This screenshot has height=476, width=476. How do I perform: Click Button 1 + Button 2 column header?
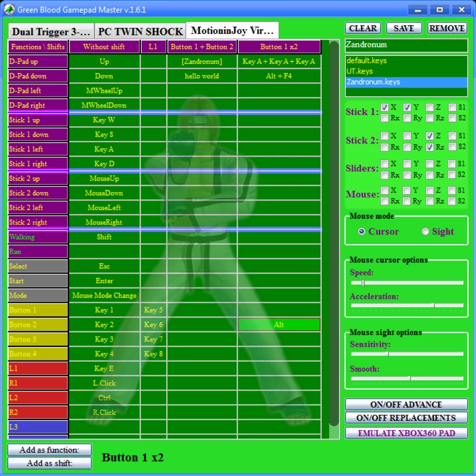202,47
